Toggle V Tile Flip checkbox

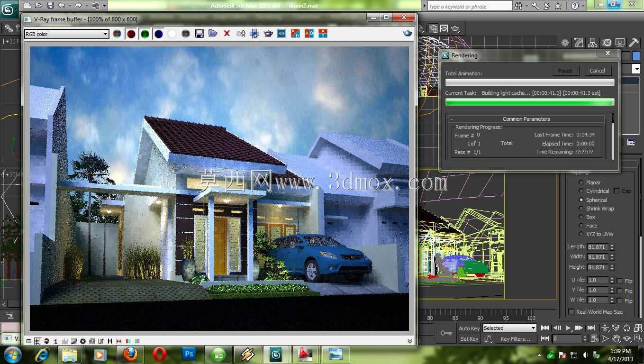coord(619,291)
